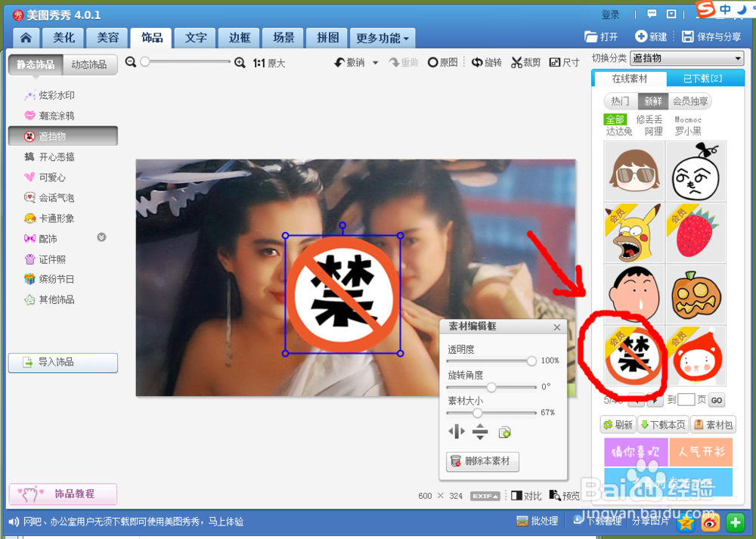Duplicate the sticker with copy icon
756x539 pixels.
tap(505, 432)
